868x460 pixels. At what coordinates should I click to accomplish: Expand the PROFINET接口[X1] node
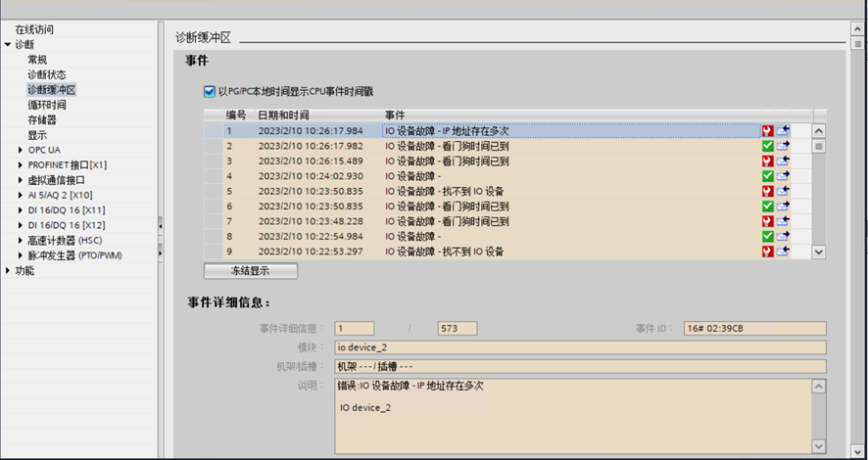click(21, 164)
